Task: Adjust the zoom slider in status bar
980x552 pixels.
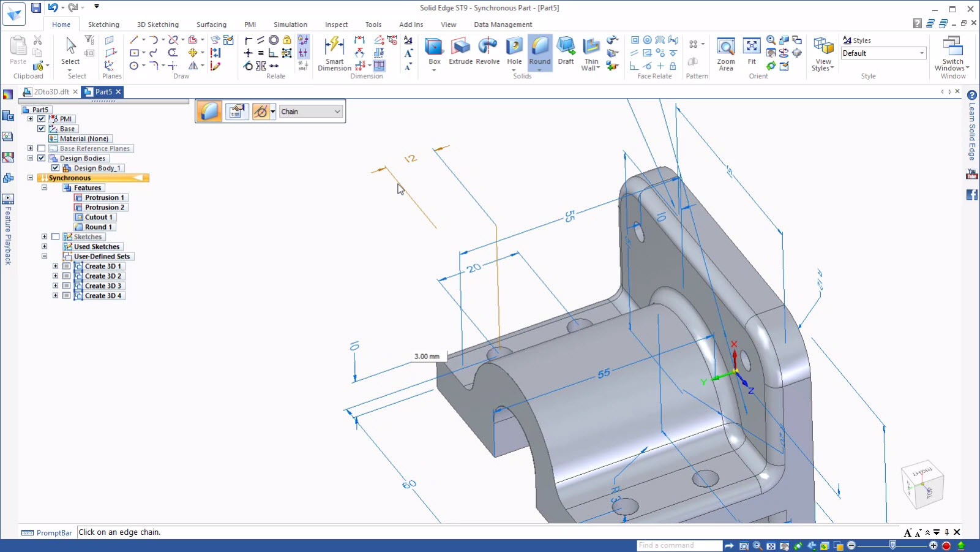Action: tap(892, 545)
